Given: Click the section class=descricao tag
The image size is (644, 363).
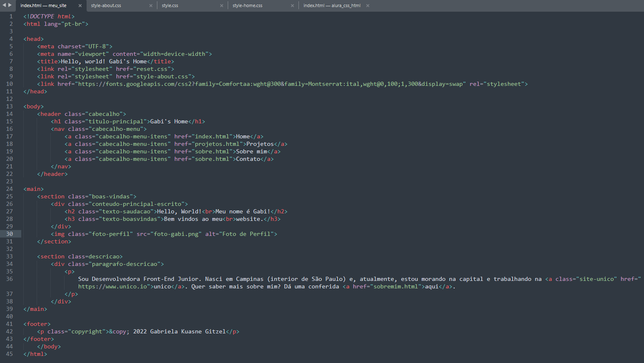Looking at the screenshot, I should coord(80,256).
